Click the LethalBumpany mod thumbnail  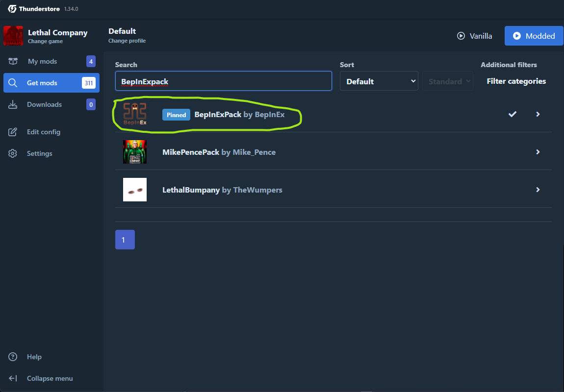(135, 190)
